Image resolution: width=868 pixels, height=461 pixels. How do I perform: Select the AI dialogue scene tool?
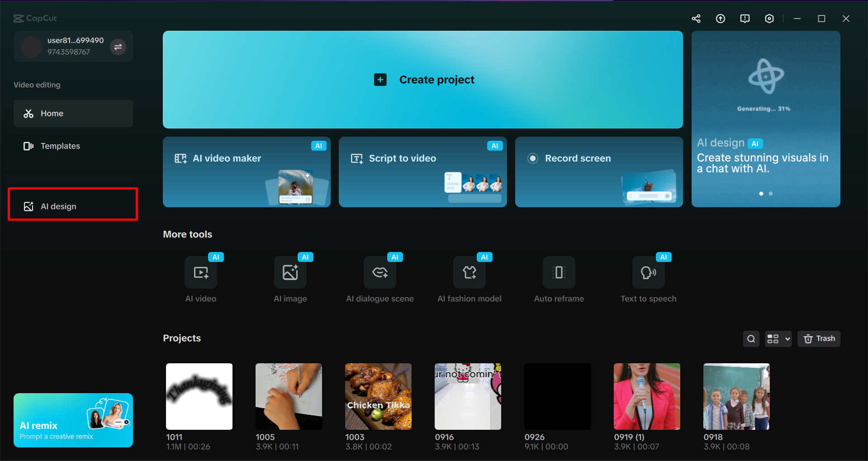point(379,278)
